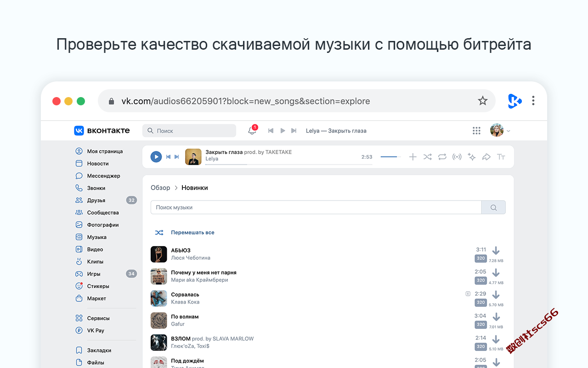Download the АБЬЮЗ track
The image size is (588, 368).
tap(496, 251)
